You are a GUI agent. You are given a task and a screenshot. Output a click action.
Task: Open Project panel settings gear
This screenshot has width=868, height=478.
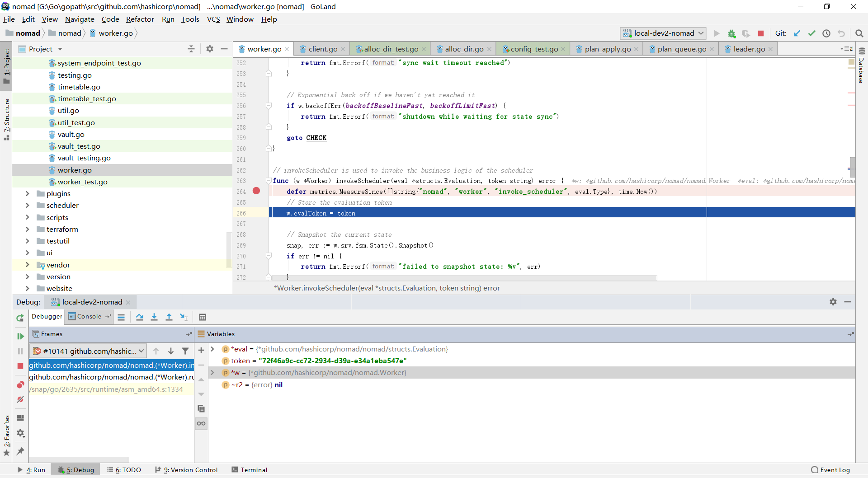[210, 49]
